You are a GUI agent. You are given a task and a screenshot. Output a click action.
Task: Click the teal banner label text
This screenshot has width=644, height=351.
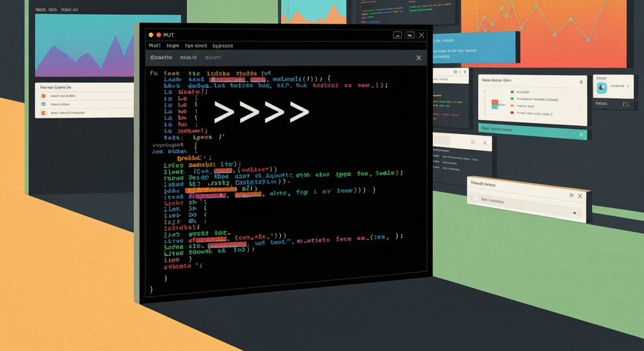496,130
